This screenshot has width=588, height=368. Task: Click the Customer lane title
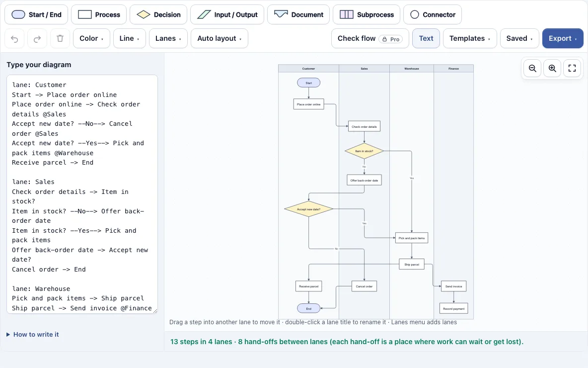[308, 69]
